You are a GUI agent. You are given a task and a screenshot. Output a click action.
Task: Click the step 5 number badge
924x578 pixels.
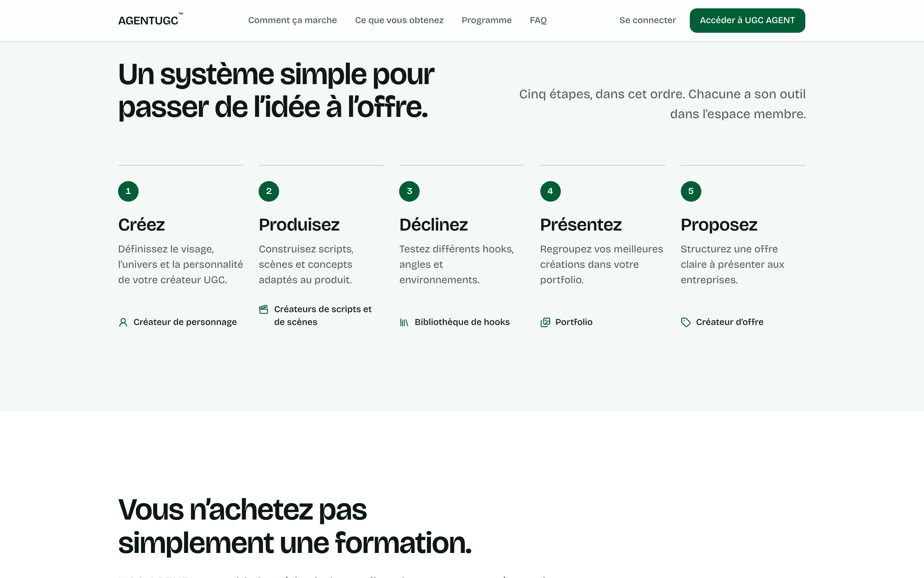click(691, 191)
